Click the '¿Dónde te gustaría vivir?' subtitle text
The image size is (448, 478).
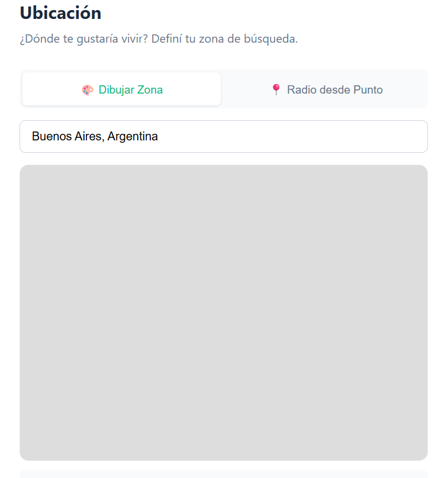click(84, 39)
